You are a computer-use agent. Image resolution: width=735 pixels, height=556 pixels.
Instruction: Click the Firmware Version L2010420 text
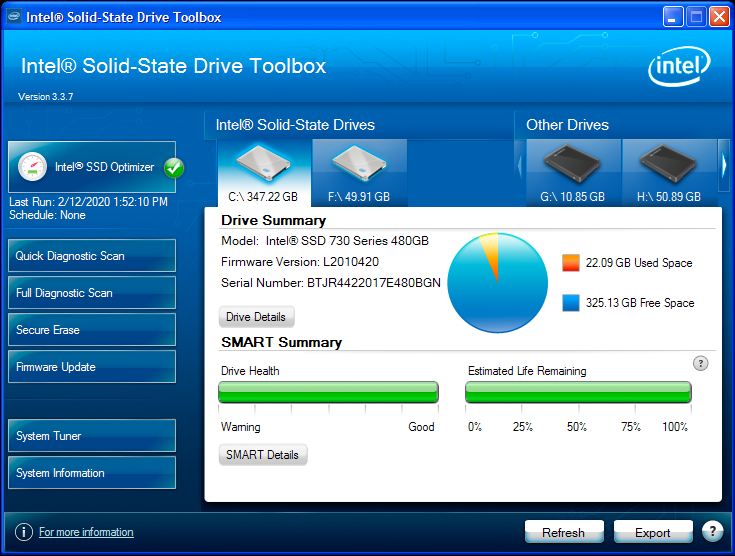coord(300,262)
